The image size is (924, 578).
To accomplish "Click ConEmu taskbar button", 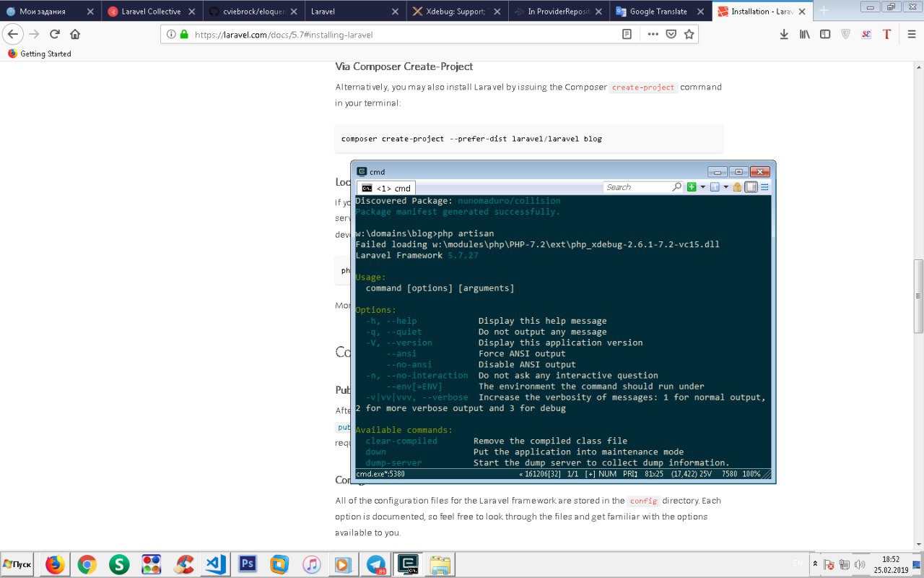I will 409,564.
